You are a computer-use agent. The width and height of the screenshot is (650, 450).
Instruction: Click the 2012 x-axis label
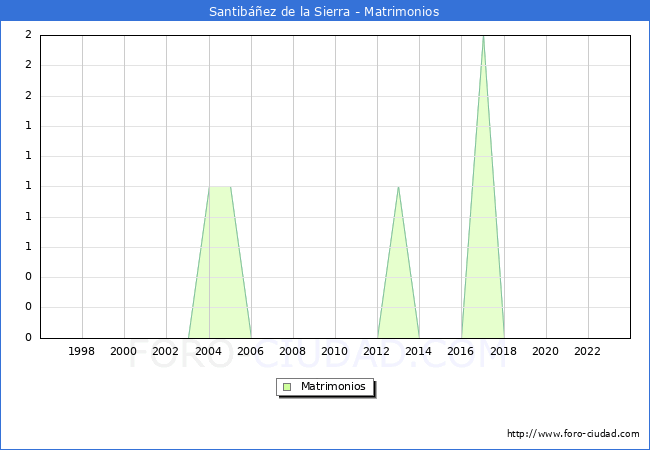tap(376, 351)
